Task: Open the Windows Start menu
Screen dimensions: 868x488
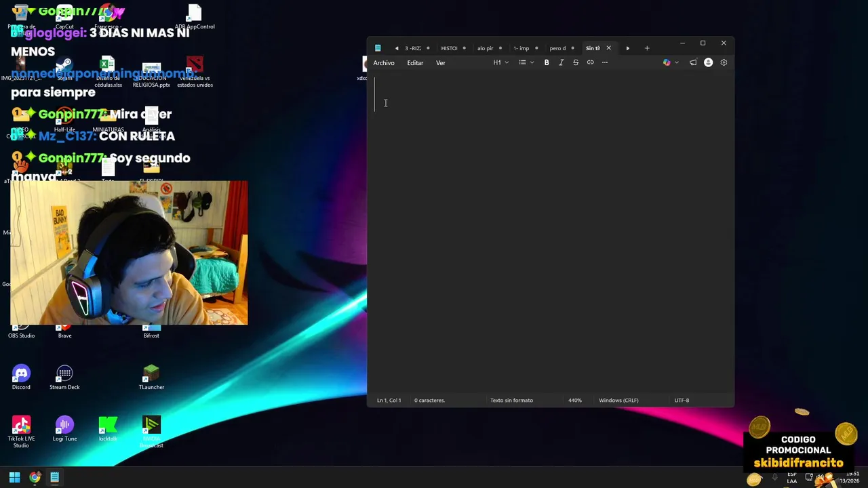Action: pyautogui.click(x=14, y=477)
